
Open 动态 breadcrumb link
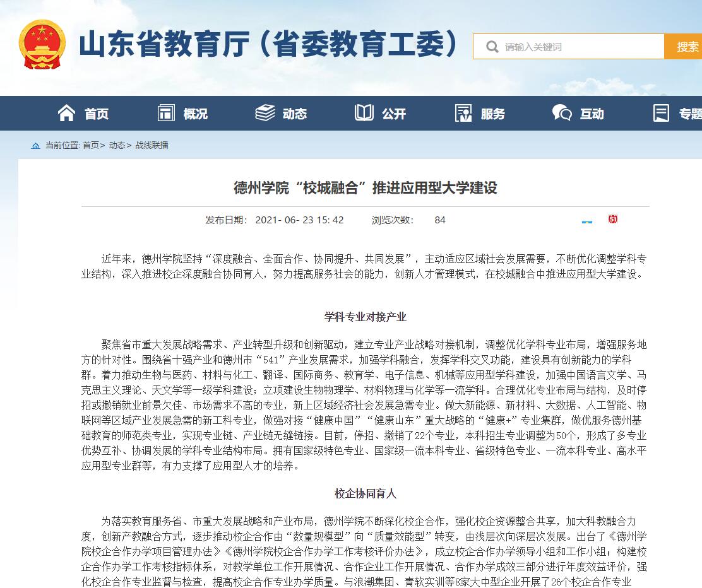click(117, 145)
